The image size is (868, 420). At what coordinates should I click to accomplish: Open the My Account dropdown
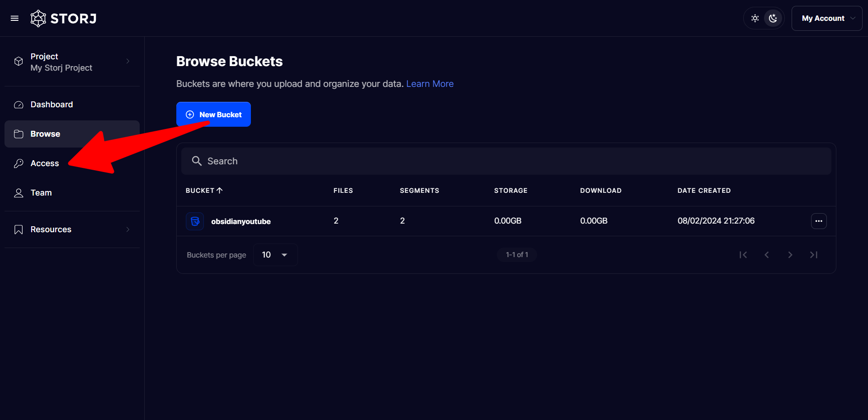coord(827,19)
